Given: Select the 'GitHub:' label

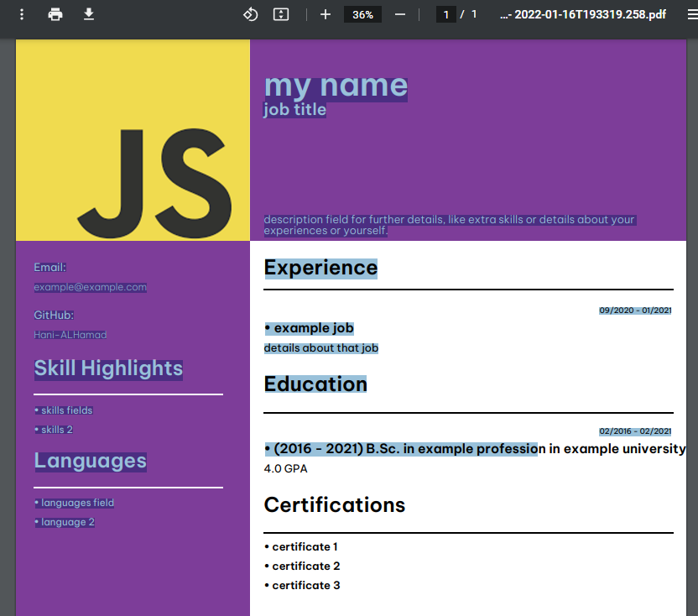Looking at the screenshot, I should point(54,315).
